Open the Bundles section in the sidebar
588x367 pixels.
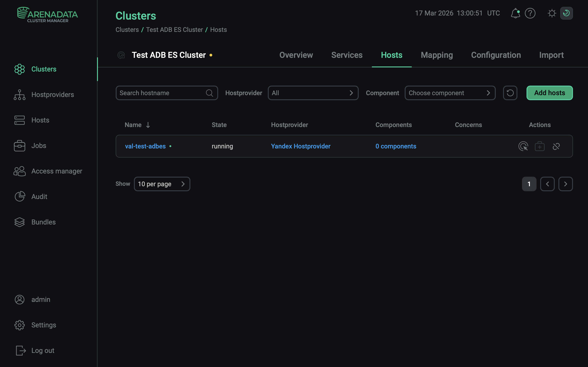tap(43, 222)
